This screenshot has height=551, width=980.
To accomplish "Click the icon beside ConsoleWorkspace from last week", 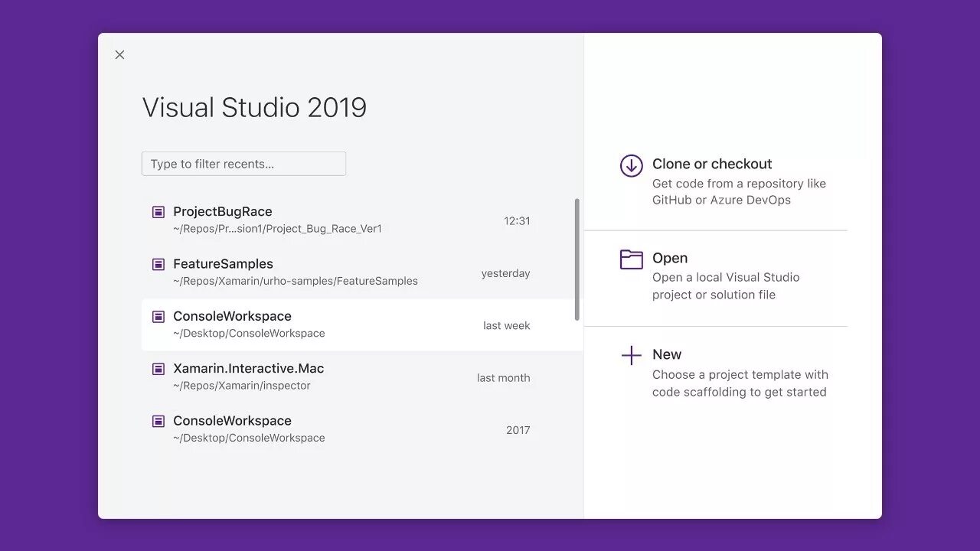I will [x=158, y=316].
